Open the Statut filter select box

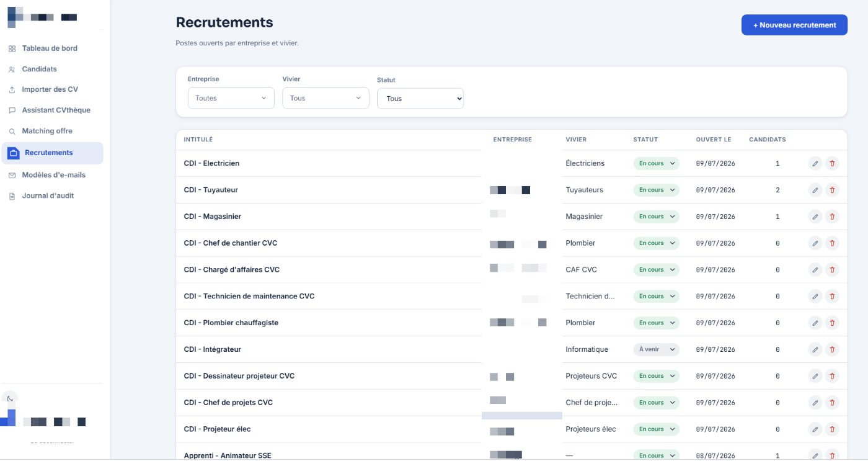click(420, 99)
